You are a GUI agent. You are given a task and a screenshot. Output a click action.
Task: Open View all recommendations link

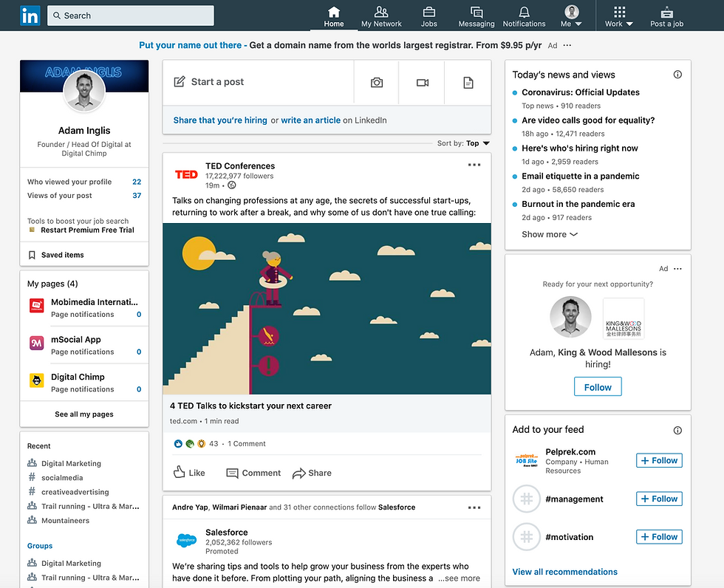564,572
